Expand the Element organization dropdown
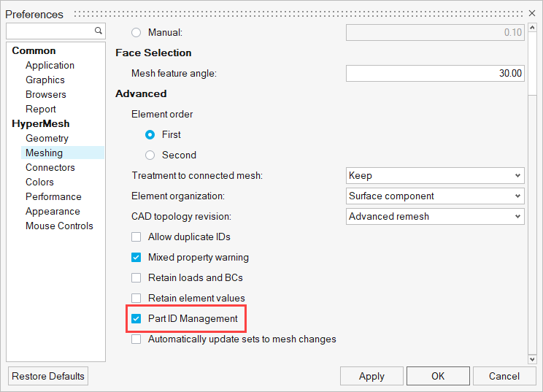The height and width of the screenshot is (392, 543). [435, 196]
